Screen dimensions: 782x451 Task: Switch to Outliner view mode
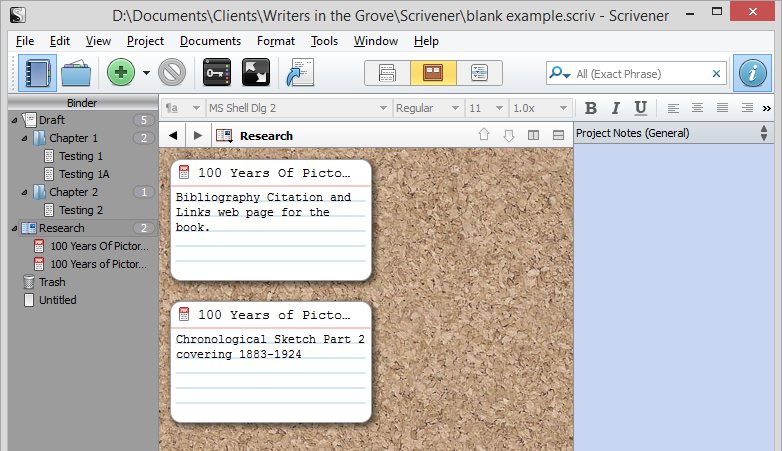(479, 73)
